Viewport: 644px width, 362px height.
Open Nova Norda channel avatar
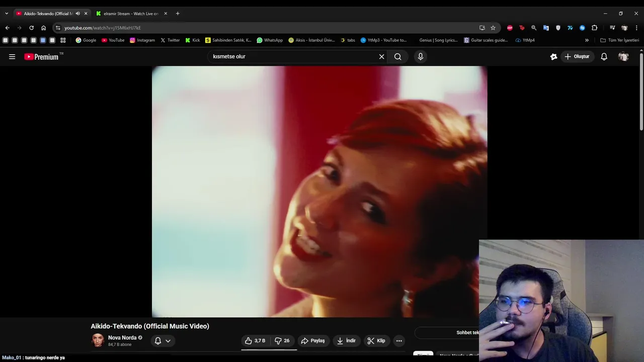[x=98, y=340]
